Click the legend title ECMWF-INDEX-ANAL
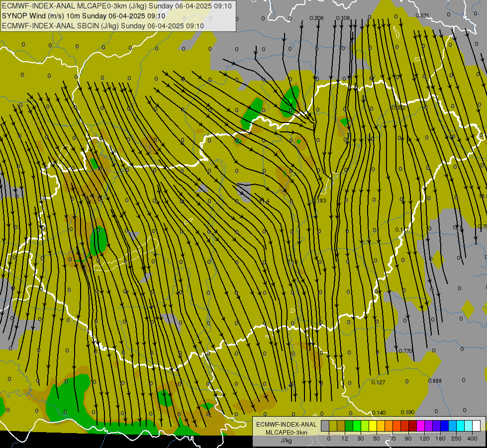The width and height of the screenshot is (487, 448). tap(287, 425)
